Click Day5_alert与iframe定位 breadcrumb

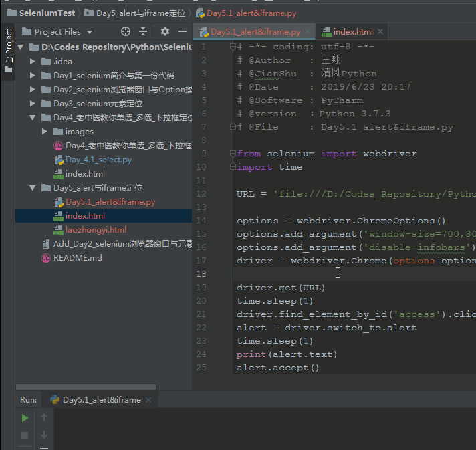click(x=140, y=13)
